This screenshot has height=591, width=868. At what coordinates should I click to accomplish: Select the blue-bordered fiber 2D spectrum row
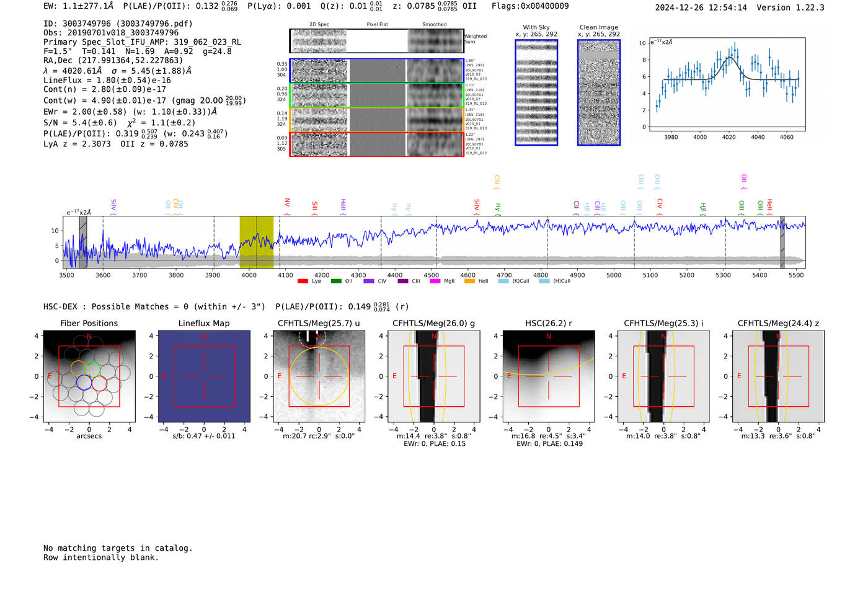(x=376, y=71)
